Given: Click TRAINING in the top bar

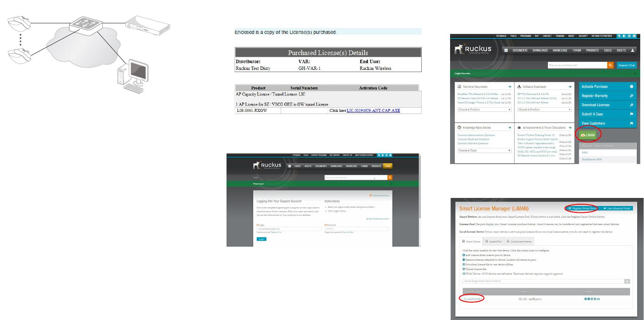Looking at the screenshot, I should coord(560,36).
